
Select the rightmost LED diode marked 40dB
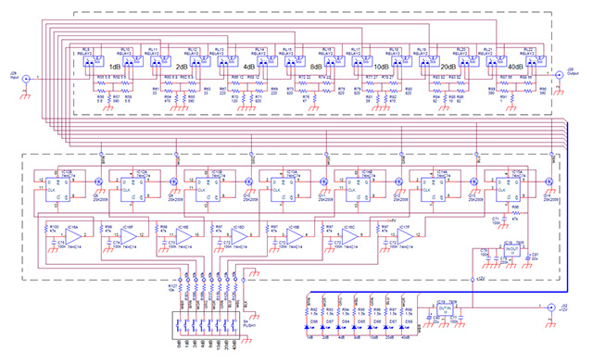click(x=401, y=327)
